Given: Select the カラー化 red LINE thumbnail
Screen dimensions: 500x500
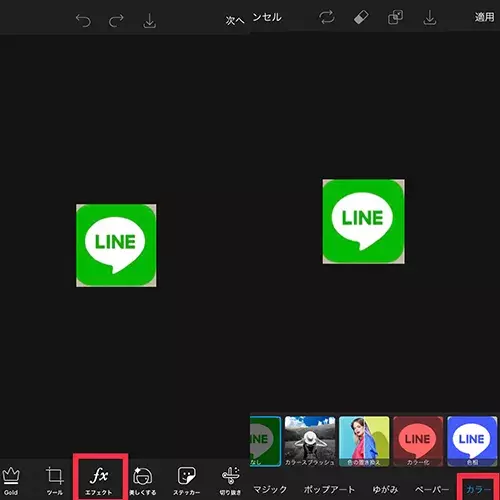Looking at the screenshot, I should pos(418,441).
